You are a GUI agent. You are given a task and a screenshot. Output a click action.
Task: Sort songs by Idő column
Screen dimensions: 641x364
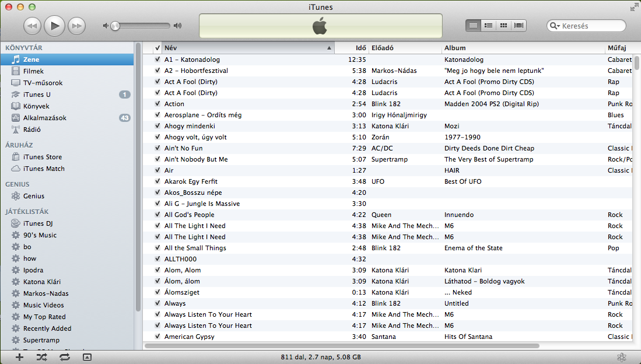click(x=352, y=48)
